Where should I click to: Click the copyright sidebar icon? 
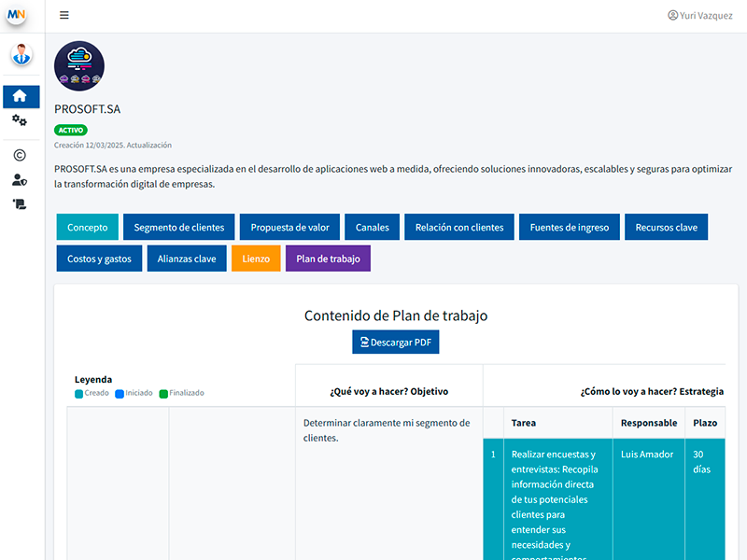tap(20, 156)
